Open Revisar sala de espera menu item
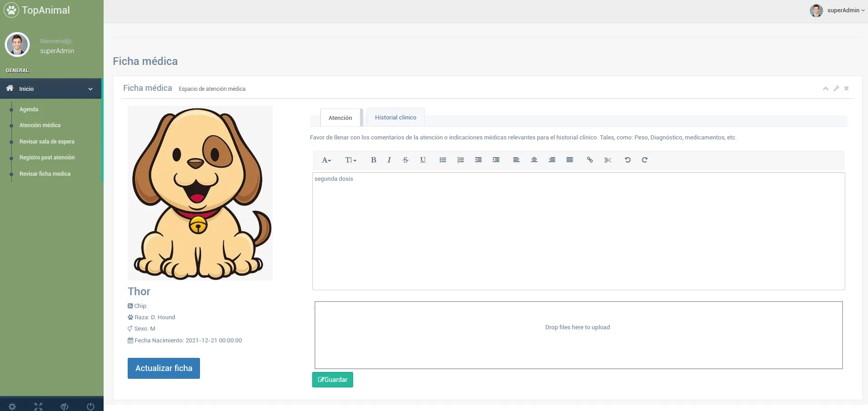The height and width of the screenshot is (411, 868). pyautogui.click(x=47, y=142)
